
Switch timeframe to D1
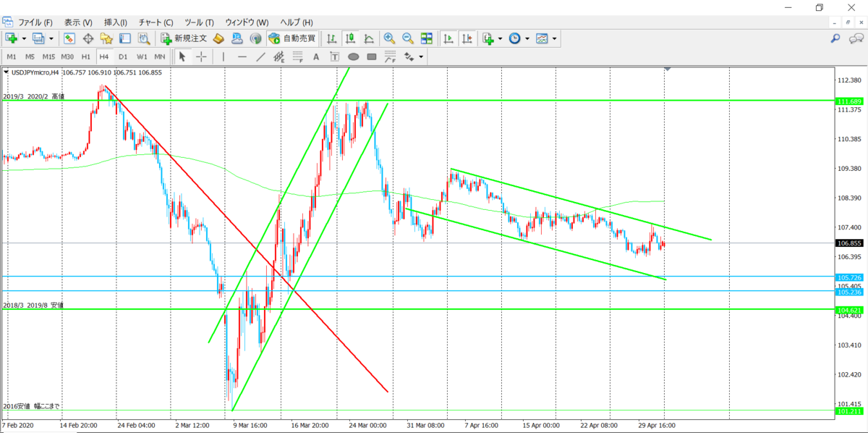[123, 56]
